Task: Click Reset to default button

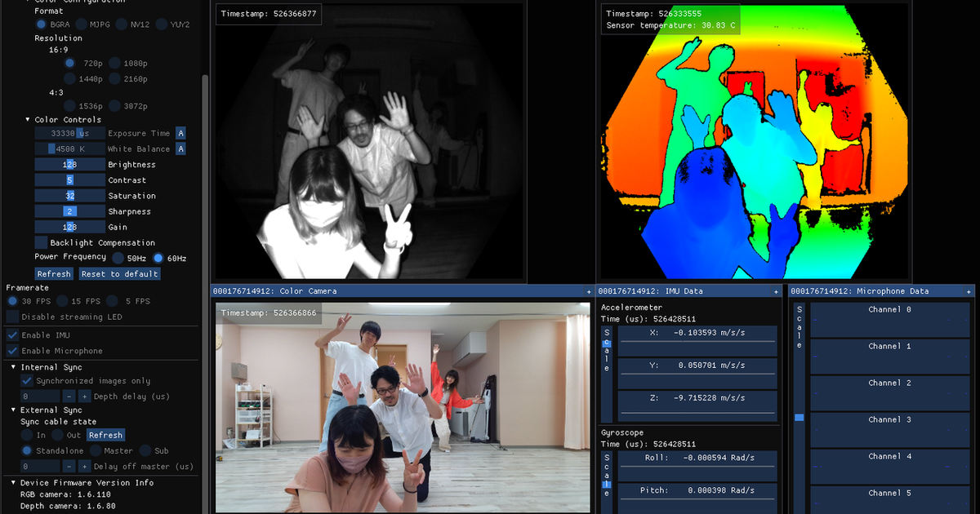Action: coord(119,274)
